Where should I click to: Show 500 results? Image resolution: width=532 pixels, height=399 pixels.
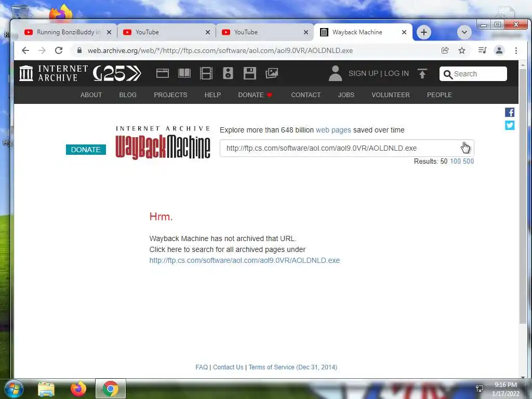coord(468,162)
